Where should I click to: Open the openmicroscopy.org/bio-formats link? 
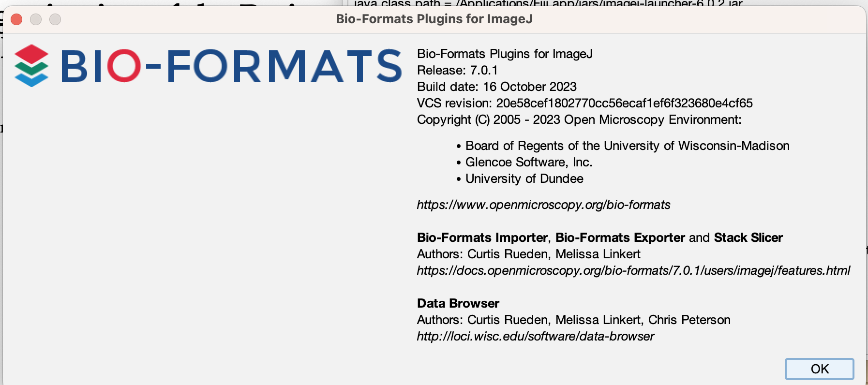(543, 205)
